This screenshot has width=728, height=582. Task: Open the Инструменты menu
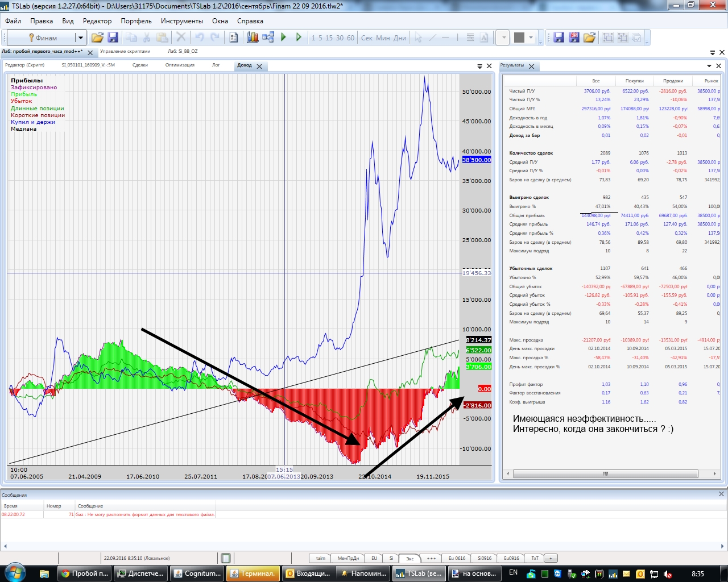click(181, 21)
